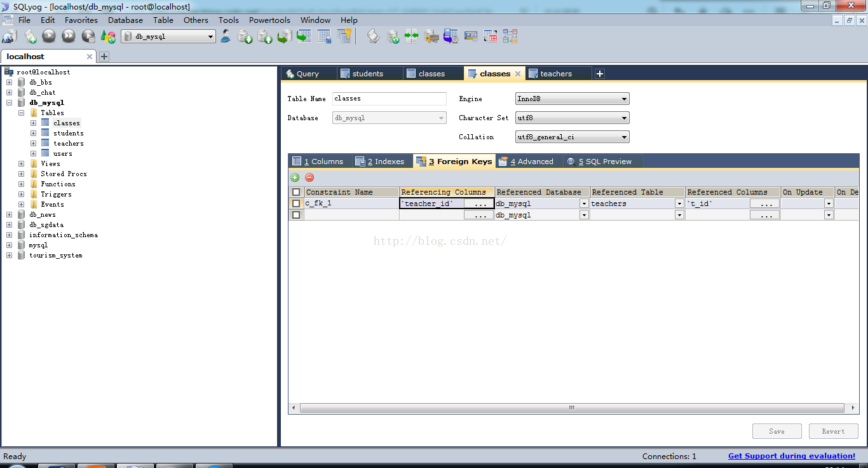Switch to the 2 Indexes tab
This screenshot has width=868, height=468.
point(381,162)
